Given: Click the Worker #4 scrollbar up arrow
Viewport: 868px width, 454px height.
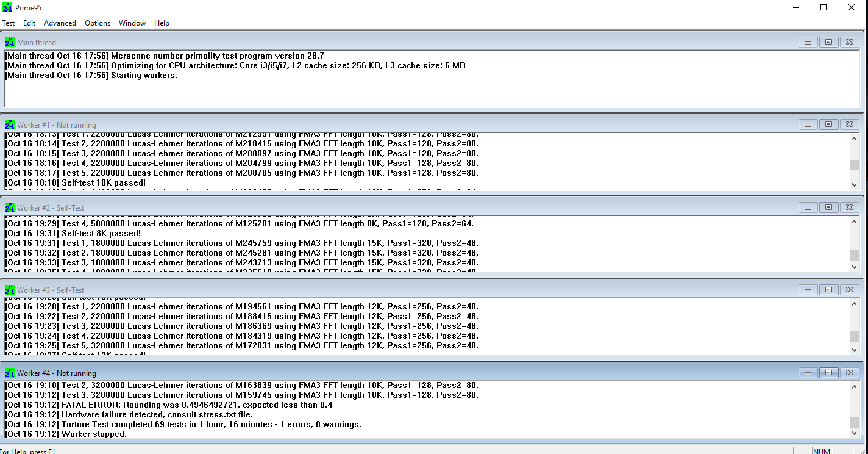Looking at the screenshot, I should pyautogui.click(x=854, y=387).
